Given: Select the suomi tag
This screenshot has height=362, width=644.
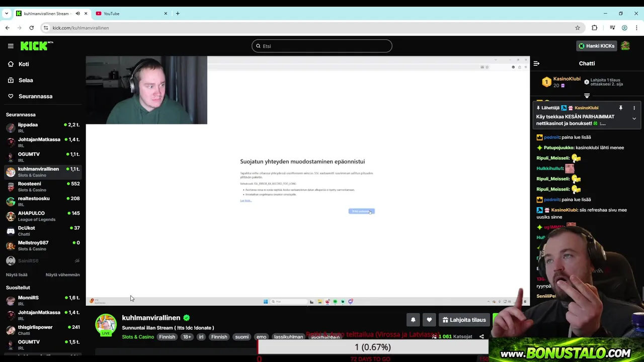Looking at the screenshot, I should (242, 337).
